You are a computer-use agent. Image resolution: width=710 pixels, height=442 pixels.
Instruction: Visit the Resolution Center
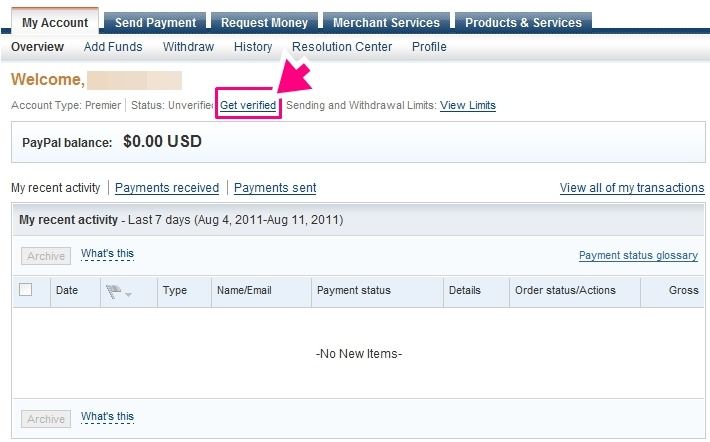tap(342, 47)
